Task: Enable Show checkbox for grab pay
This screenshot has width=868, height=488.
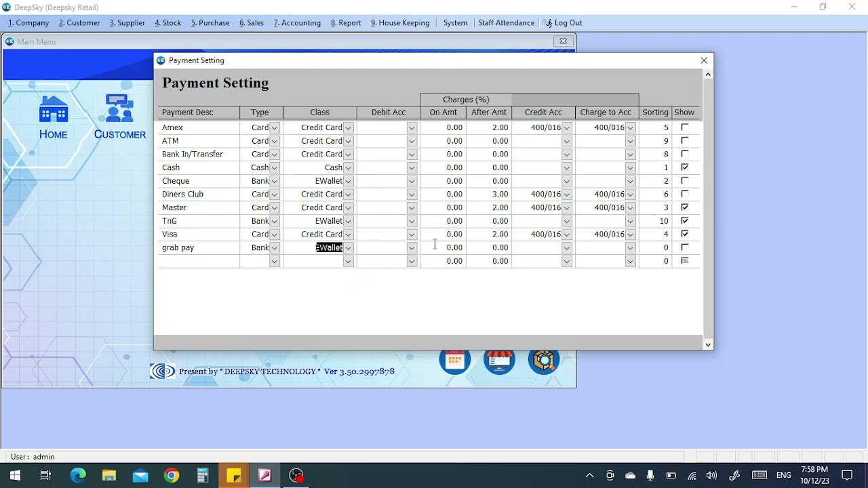Action: pos(685,247)
